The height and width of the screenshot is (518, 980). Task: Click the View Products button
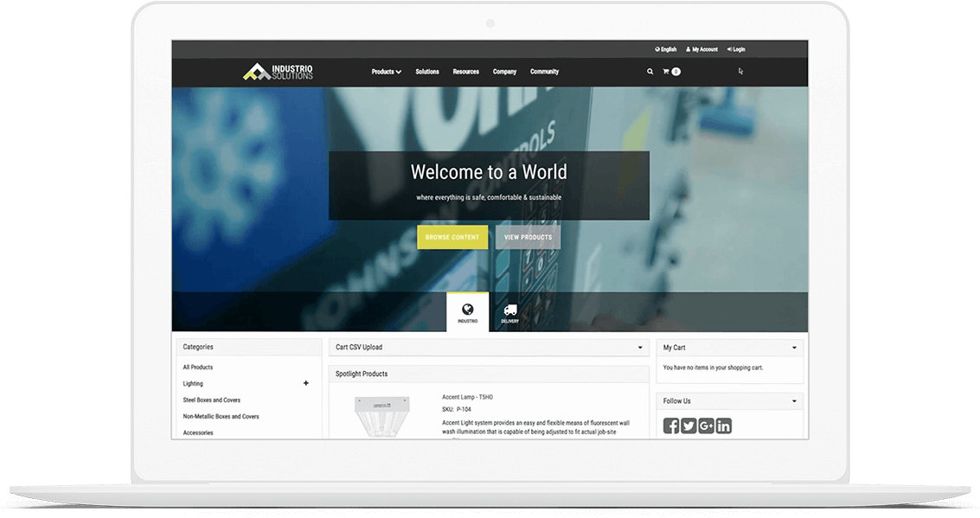(528, 237)
